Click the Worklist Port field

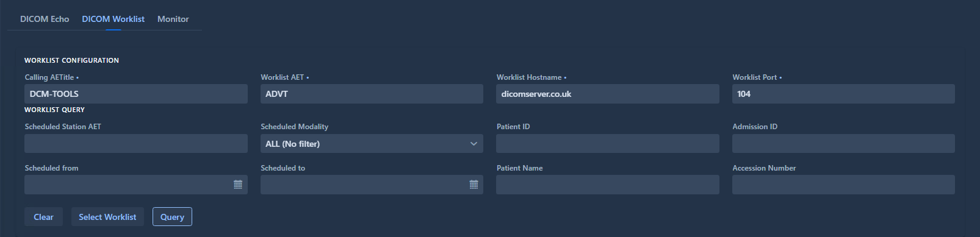[x=843, y=94]
